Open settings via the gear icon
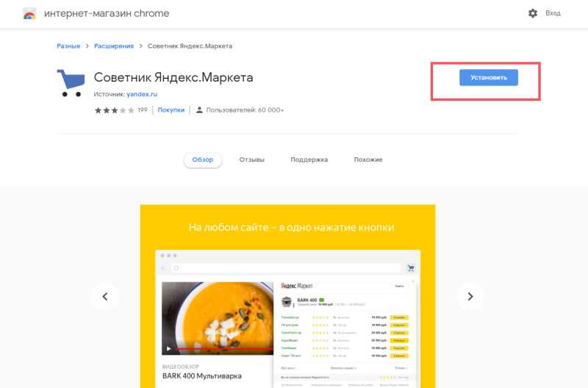The image size is (588, 388). [532, 13]
